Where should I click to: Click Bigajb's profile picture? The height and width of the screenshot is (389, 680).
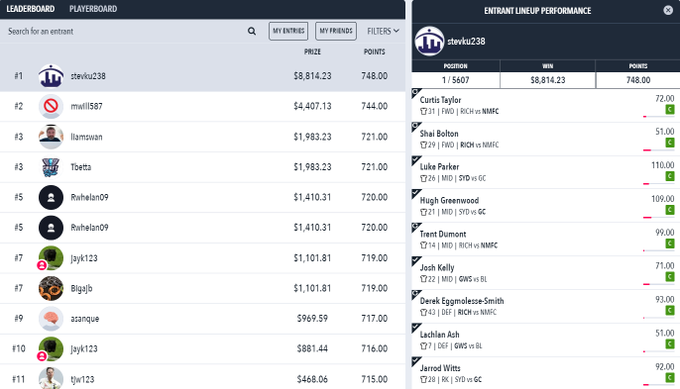click(x=51, y=288)
